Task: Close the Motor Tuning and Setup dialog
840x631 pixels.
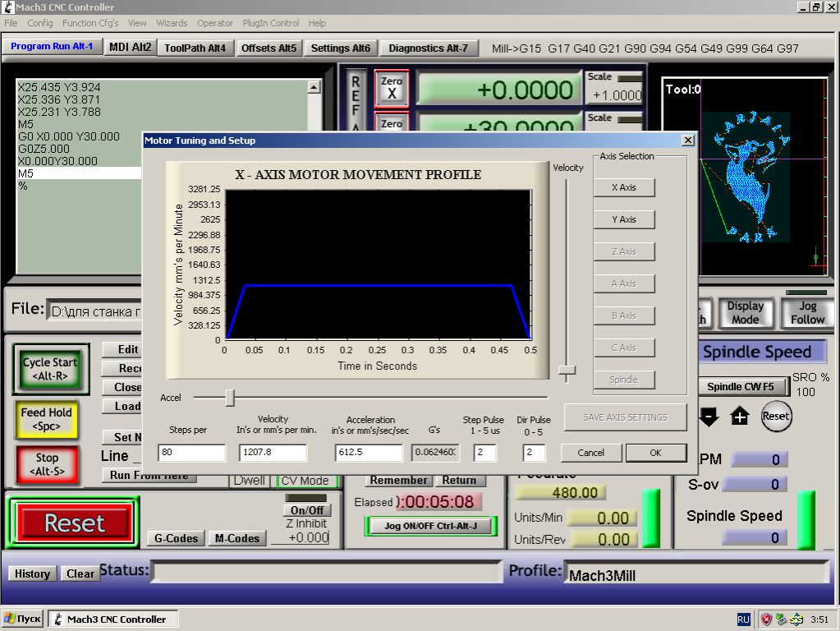Action: [688, 140]
